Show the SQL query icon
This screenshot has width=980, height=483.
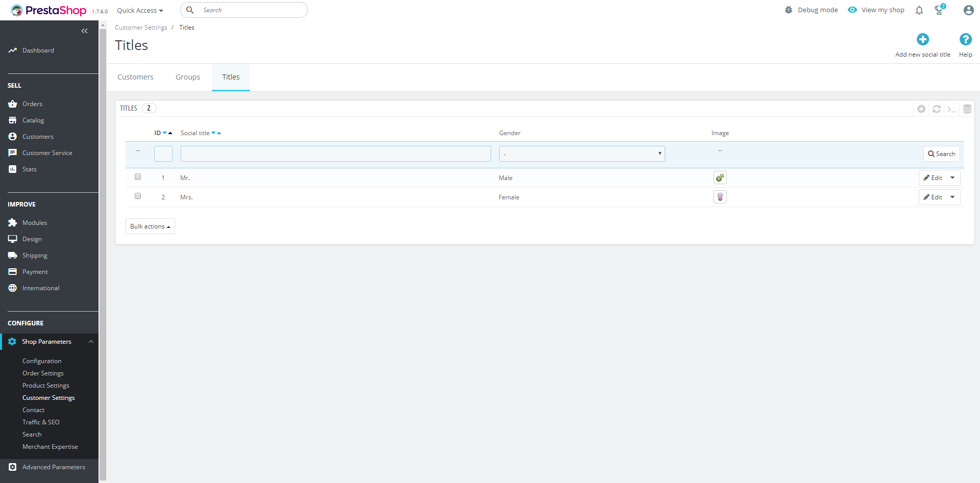[x=952, y=109]
